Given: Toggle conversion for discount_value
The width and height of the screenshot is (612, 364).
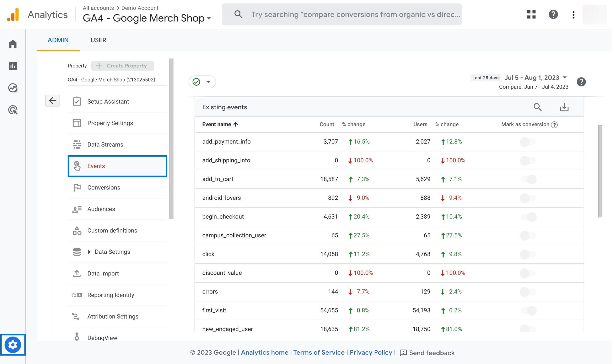Looking at the screenshot, I should coord(528,273).
